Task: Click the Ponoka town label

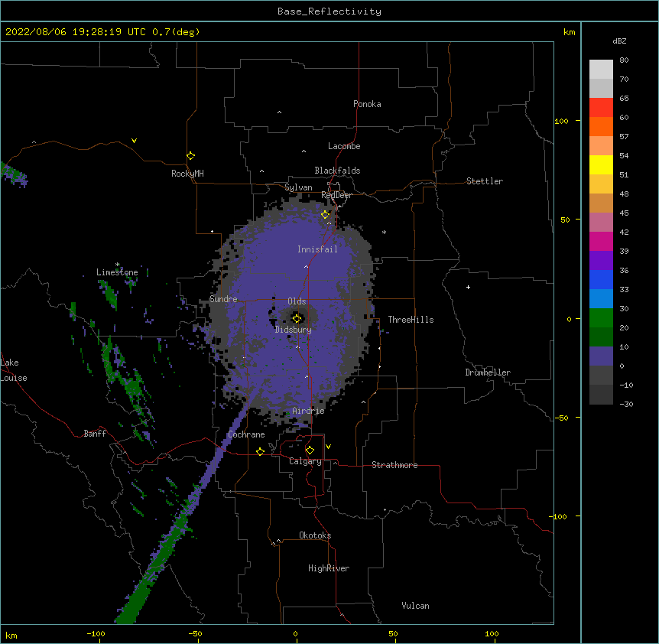Action: [367, 104]
